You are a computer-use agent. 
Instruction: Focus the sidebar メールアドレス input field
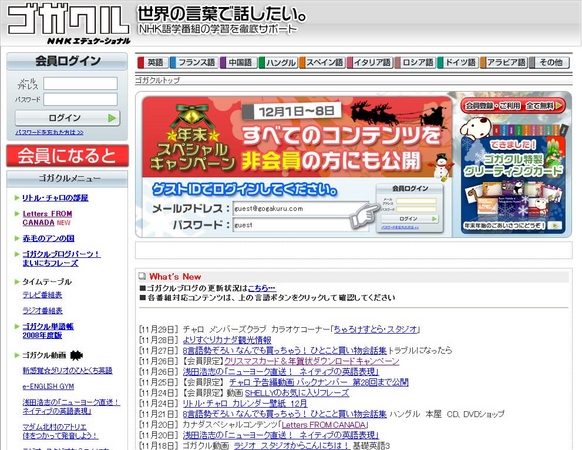point(81,84)
